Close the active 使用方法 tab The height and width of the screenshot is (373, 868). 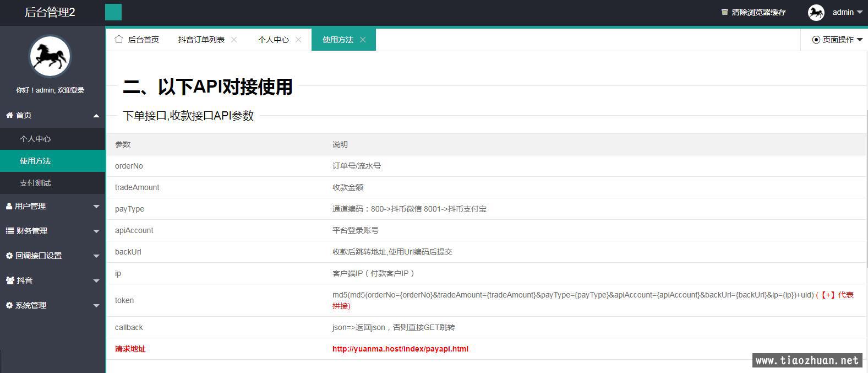363,40
